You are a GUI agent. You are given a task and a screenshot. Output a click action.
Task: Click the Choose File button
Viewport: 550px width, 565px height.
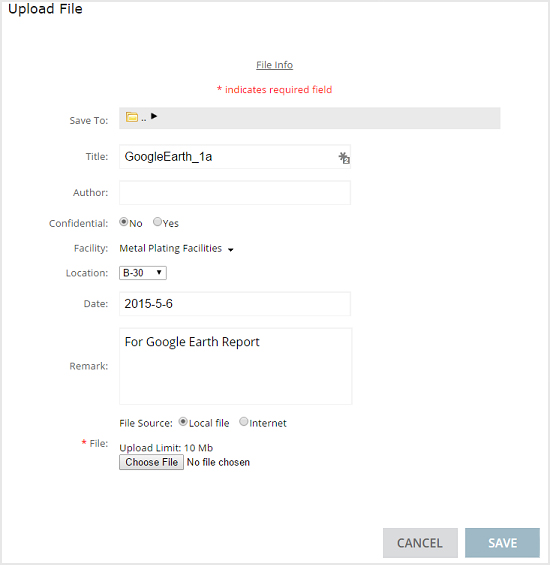tap(151, 462)
